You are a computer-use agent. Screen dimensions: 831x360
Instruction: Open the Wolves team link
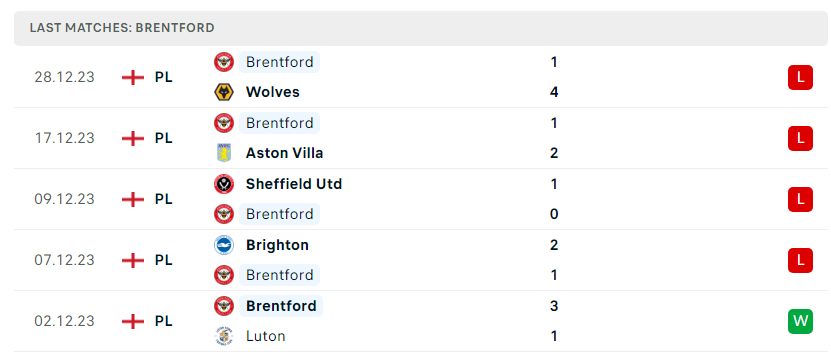tap(272, 92)
